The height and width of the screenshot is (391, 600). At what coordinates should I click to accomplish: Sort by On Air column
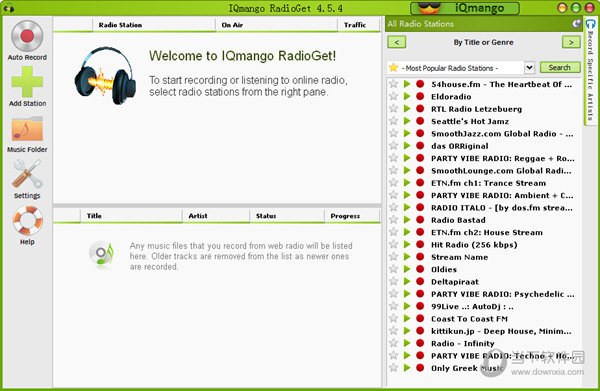pyautogui.click(x=276, y=25)
